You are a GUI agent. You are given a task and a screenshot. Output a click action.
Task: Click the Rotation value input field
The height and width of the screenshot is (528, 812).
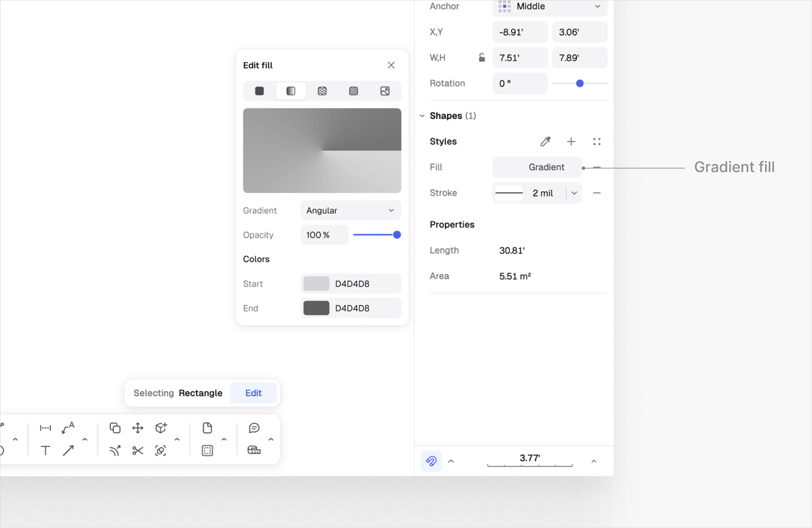pos(520,84)
